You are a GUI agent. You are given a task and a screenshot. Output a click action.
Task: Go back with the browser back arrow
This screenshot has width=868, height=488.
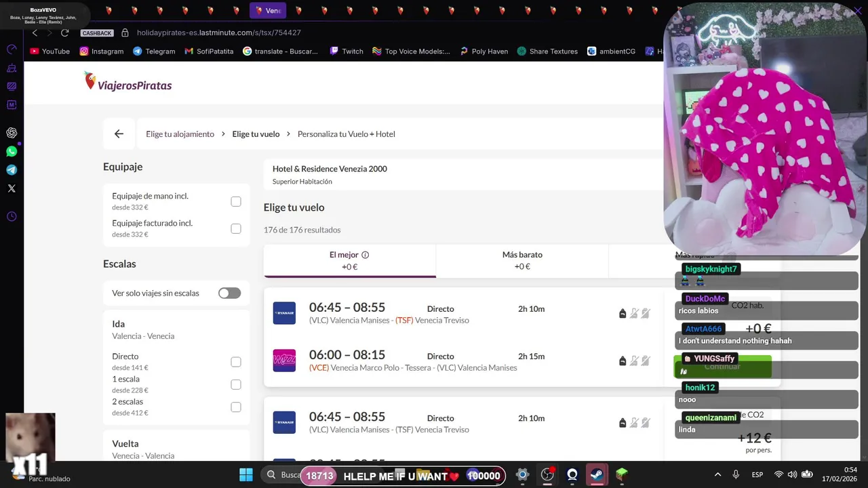point(35,33)
